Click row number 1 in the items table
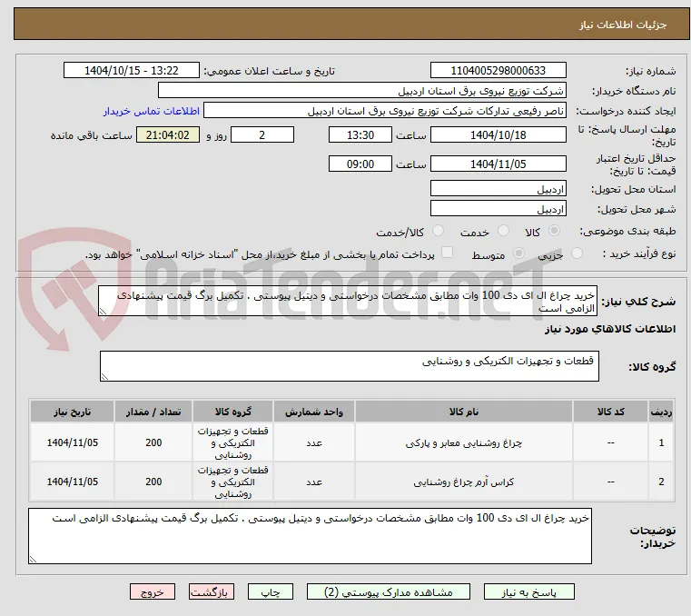The height and width of the screenshot is (616, 691). 661,442
